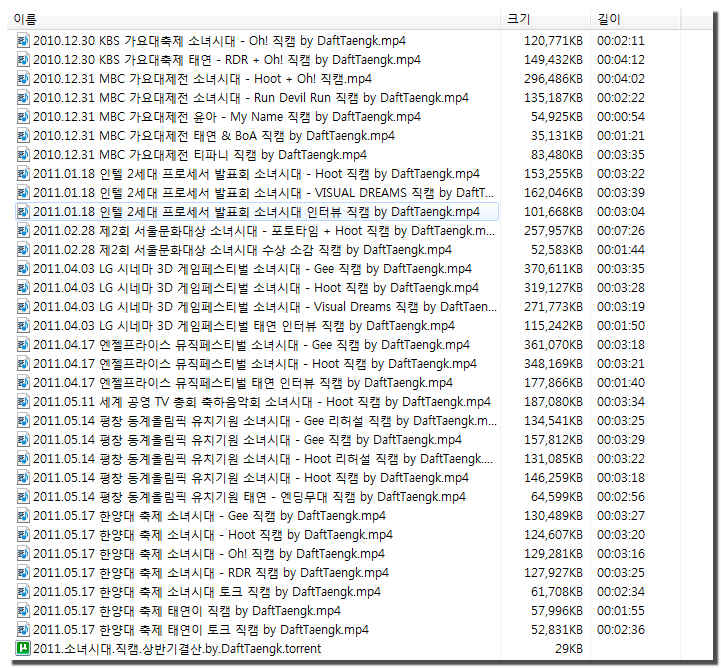The image size is (721, 668).
Task: Select file 2011.05.17 한양대 축제 소녀시대 토크 직캠
Action: click(207, 592)
